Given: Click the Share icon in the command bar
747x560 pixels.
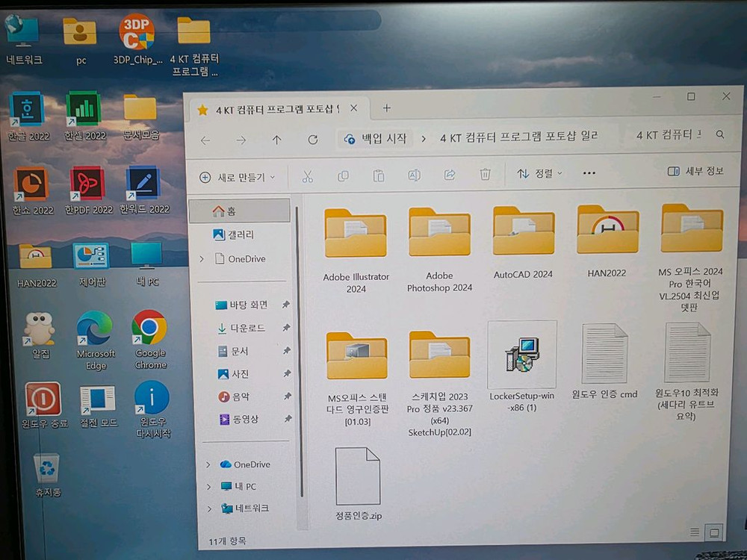Looking at the screenshot, I should pyautogui.click(x=450, y=173).
